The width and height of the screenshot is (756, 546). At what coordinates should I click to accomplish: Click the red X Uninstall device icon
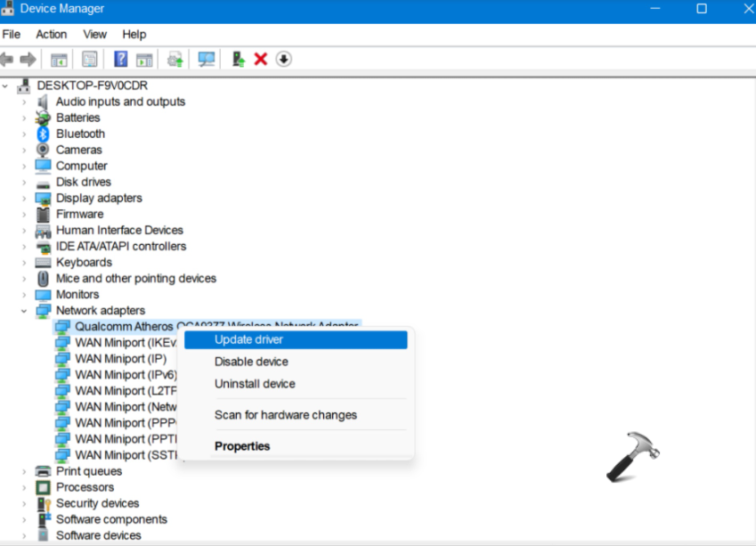click(261, 60)
